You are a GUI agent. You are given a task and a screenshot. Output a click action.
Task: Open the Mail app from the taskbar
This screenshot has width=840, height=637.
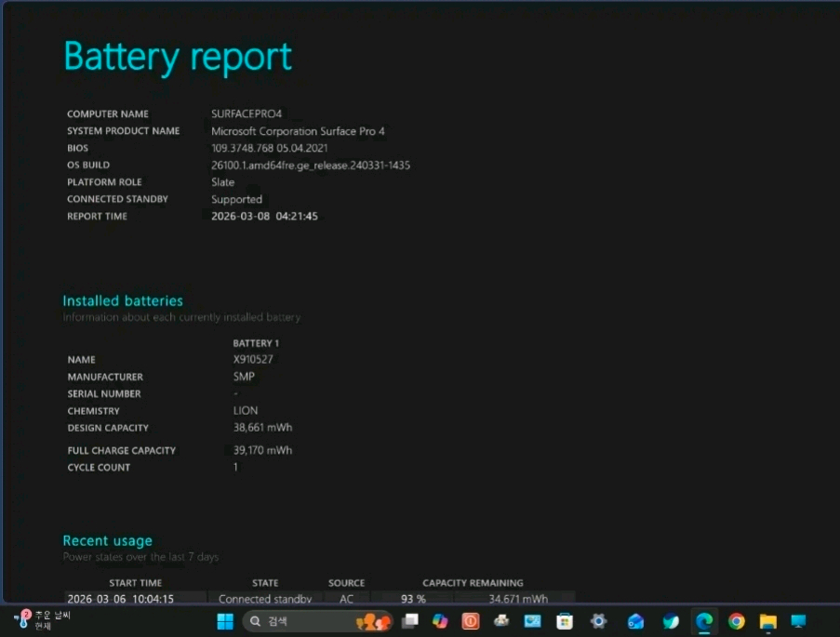pos(634,620)
